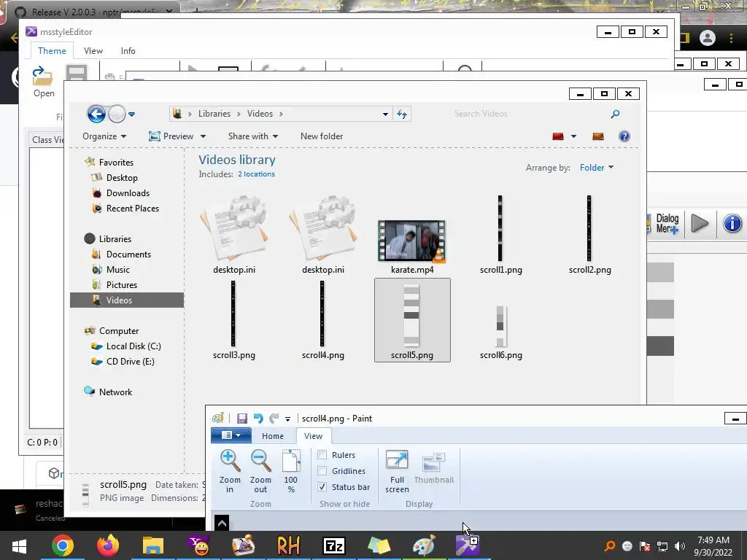Select Local Disk (C:) in navigation pane

click(133, 346)
